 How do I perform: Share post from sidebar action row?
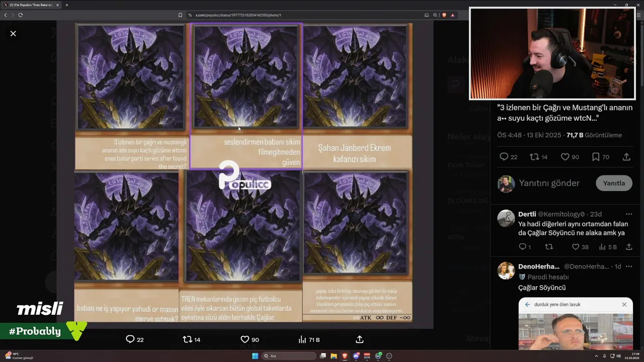(x=626, y=157)
